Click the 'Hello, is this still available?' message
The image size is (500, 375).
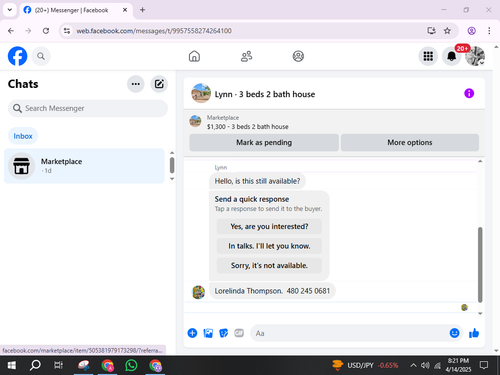[x=257, y=181]
